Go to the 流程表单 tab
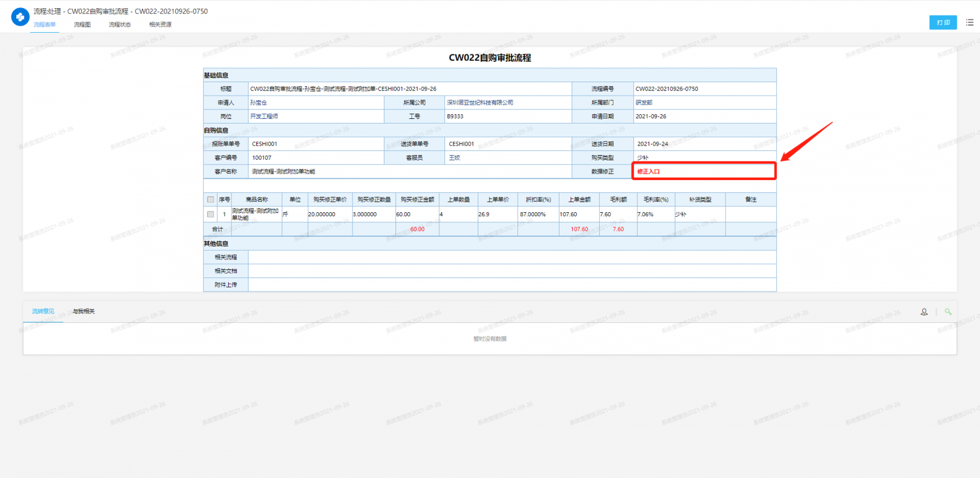 44,24
